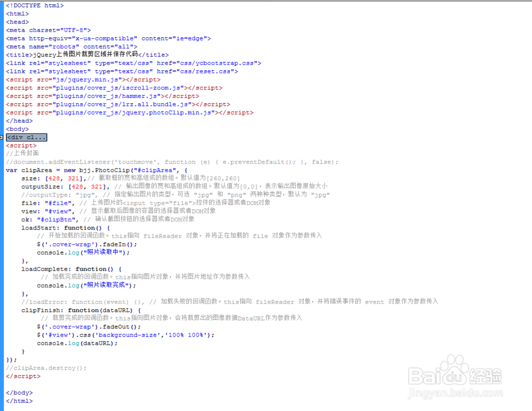Click the x-ua-compatible meta tag line

(x=108, y=38)
